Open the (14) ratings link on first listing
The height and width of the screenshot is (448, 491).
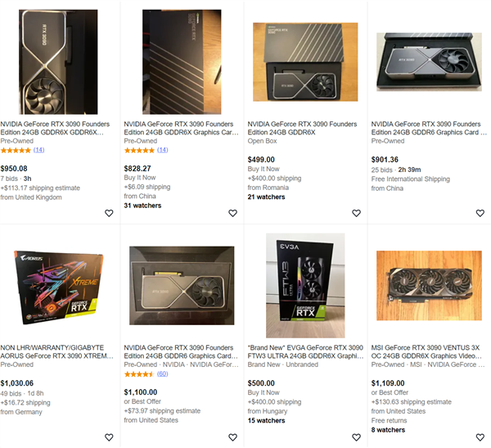tap(38, 150)
